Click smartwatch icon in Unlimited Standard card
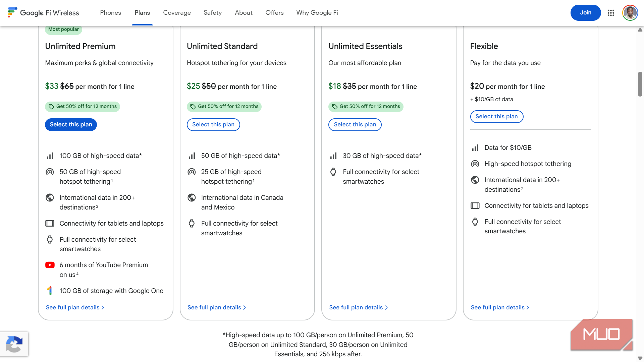Image resolution: width=644 pixels, height=362 pixels. coord(192,224)
